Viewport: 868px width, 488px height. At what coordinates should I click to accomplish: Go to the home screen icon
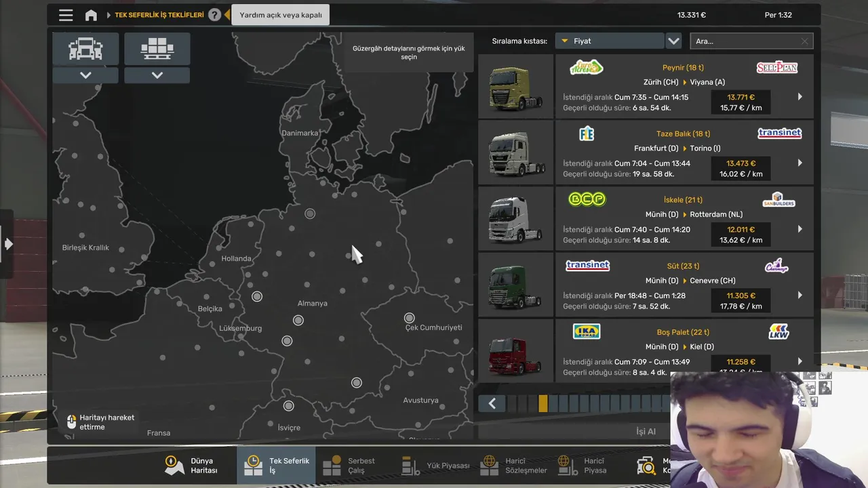(91, 15)
